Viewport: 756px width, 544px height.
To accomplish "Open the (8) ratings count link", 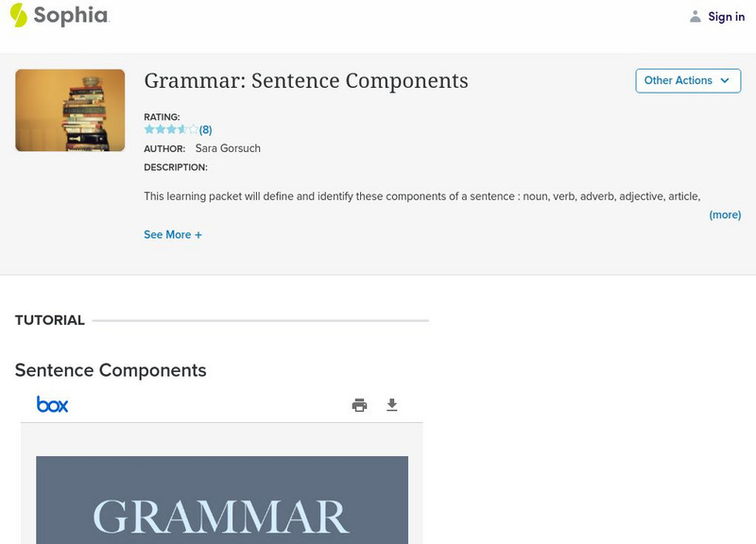I will 205,129.
